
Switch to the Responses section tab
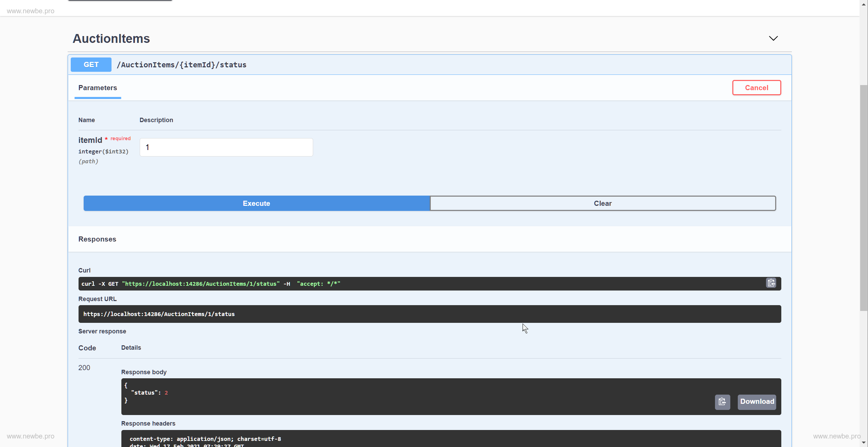click(x=97, y=238)
